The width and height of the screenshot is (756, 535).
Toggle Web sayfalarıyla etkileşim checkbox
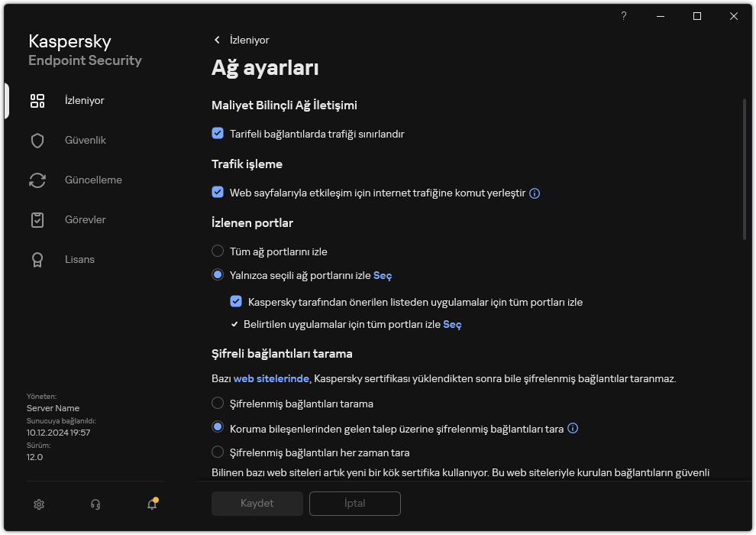(218, 193)
